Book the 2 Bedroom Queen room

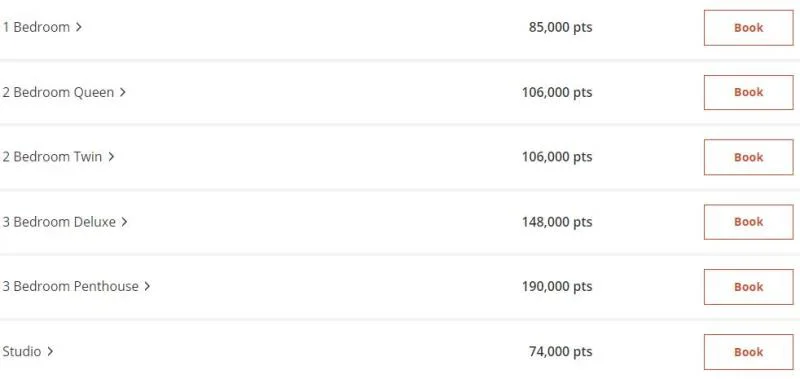pyautogui.click(x=748, y=92)
